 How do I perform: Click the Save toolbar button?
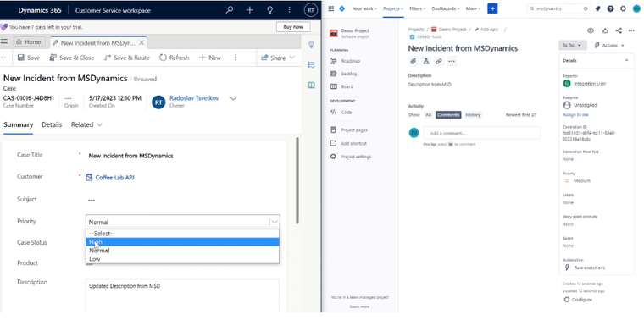click(29, 58)
